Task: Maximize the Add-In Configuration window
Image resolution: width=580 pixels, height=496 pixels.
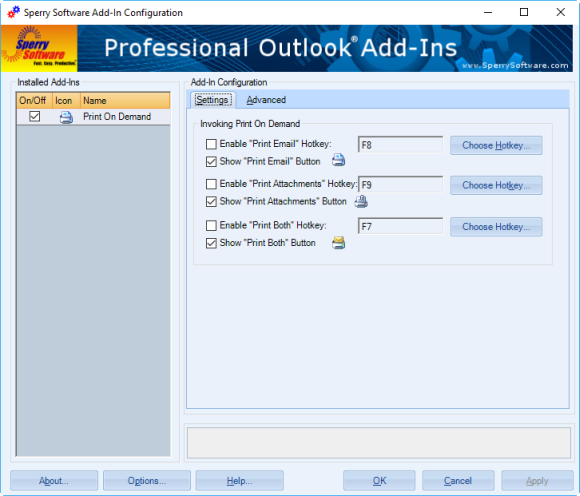Action: tap(524, 12)
